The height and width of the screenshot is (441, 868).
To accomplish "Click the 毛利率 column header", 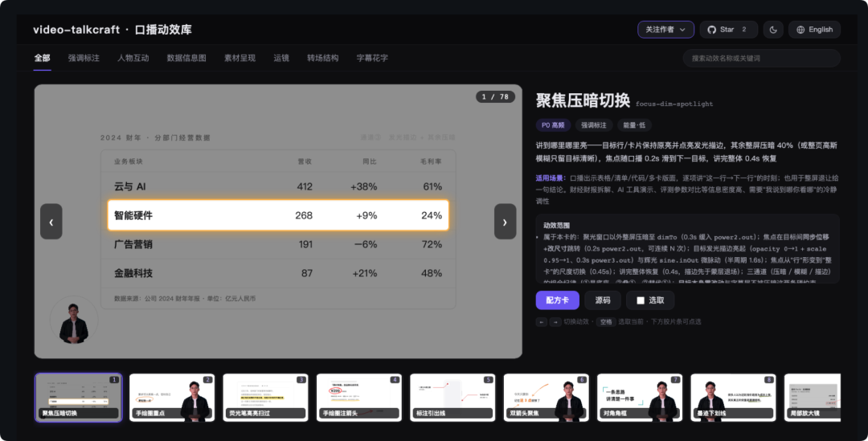I will (431, 161).
